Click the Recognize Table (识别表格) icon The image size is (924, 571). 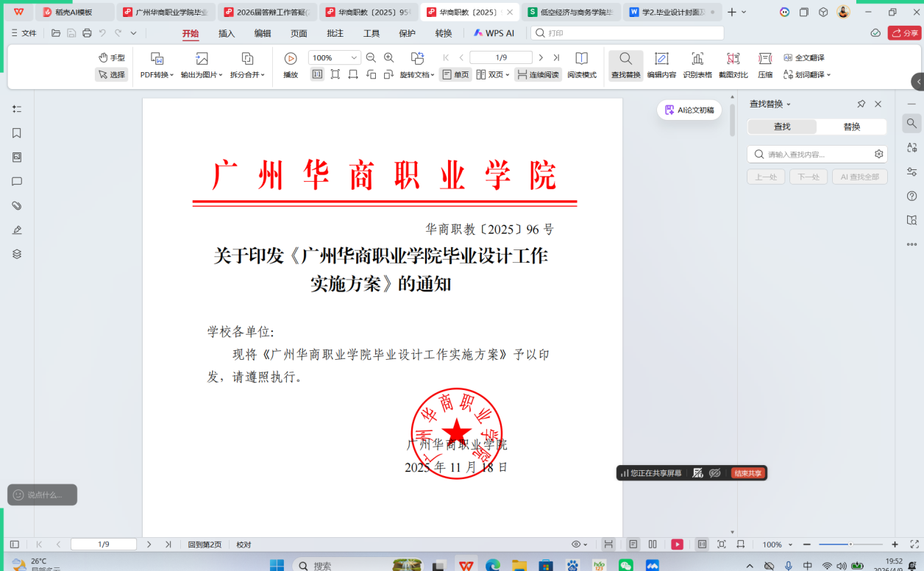(697, 59)
